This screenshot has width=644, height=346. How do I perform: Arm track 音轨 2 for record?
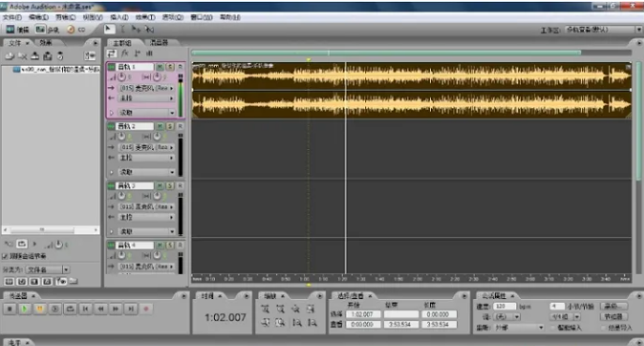click(180, 126)
